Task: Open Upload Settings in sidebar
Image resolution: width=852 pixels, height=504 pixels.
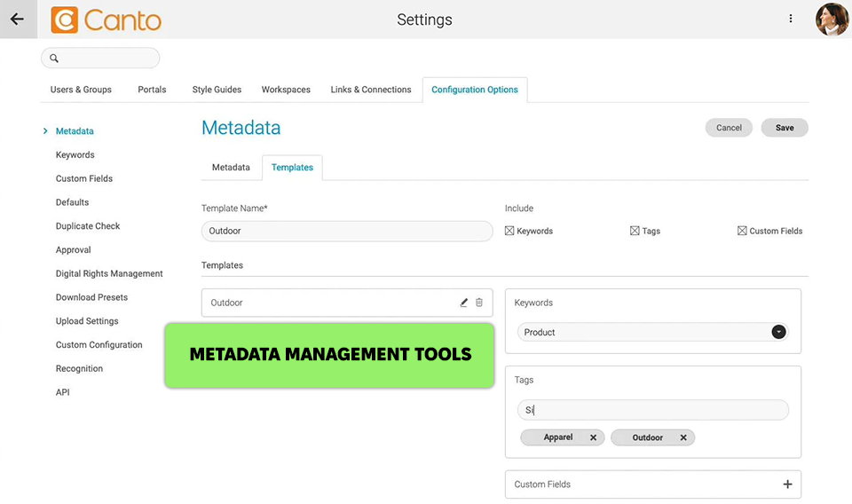Action: [x=87, y=321]
